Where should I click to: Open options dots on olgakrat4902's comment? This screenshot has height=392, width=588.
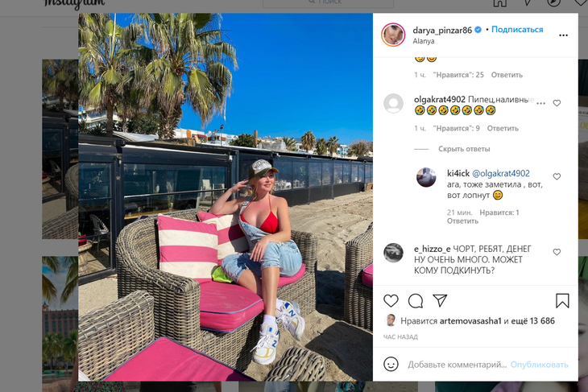pyautogui.click(x=540, y=103)
